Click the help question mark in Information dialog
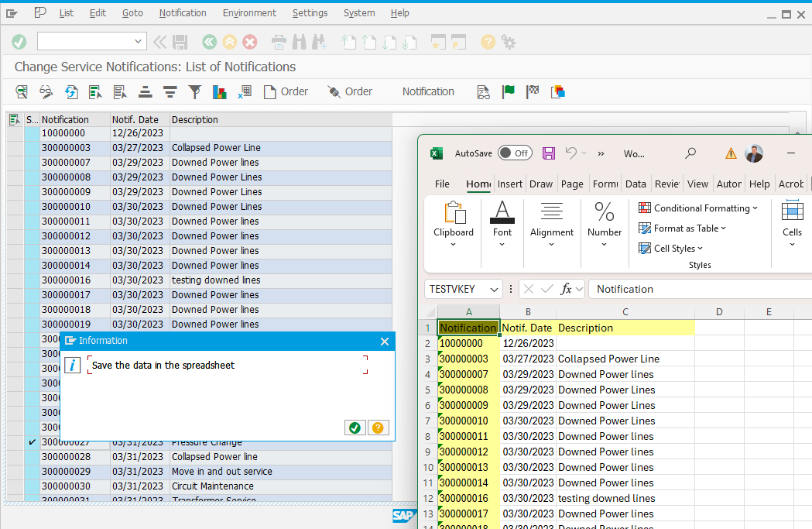The height and width of the screenshot is (529, 812). point(378,428)
